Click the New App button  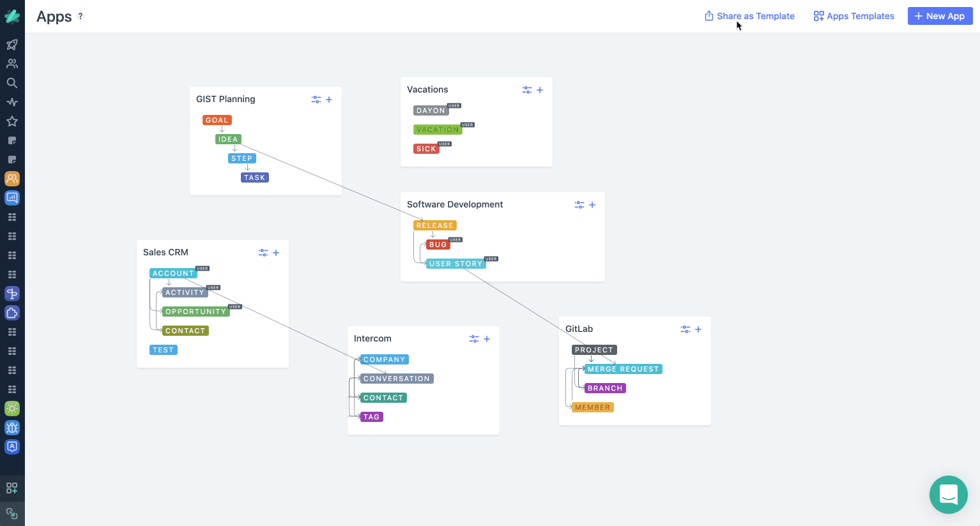[940, 16]
